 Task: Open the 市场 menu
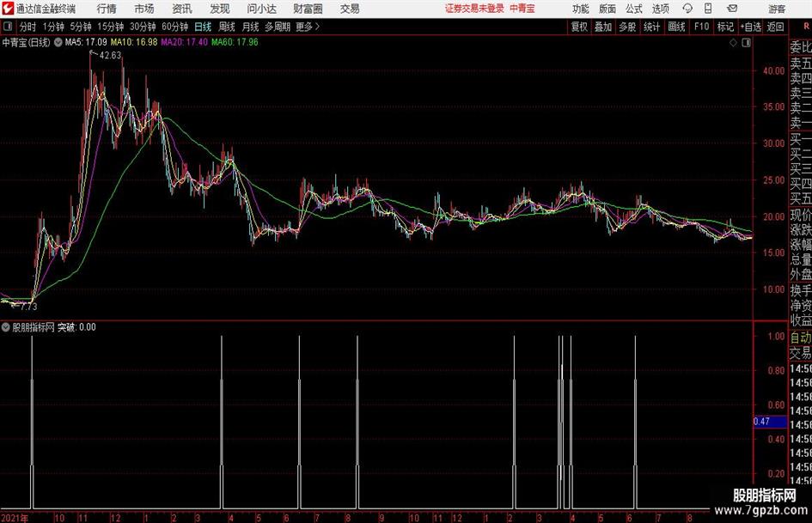point(144,9)
